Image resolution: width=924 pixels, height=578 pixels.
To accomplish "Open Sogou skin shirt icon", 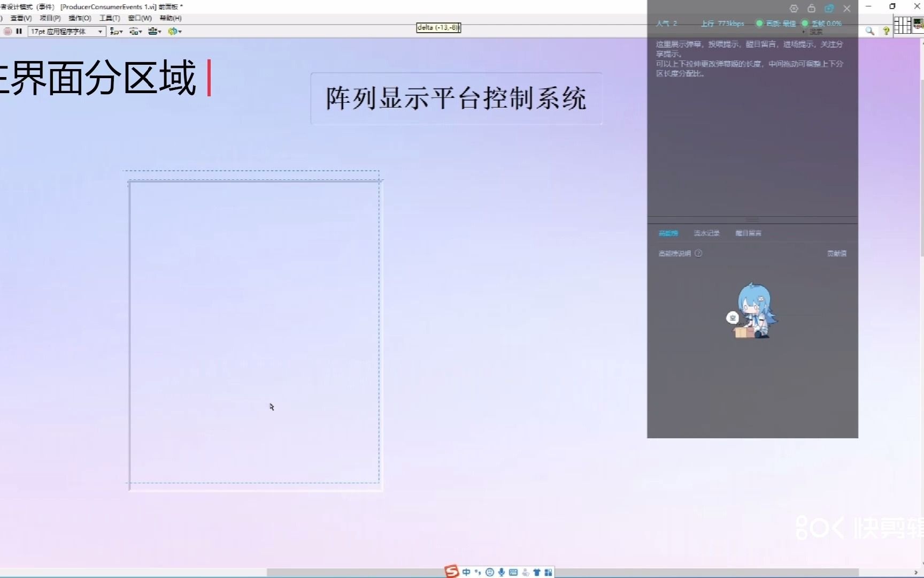I will 537,572.
